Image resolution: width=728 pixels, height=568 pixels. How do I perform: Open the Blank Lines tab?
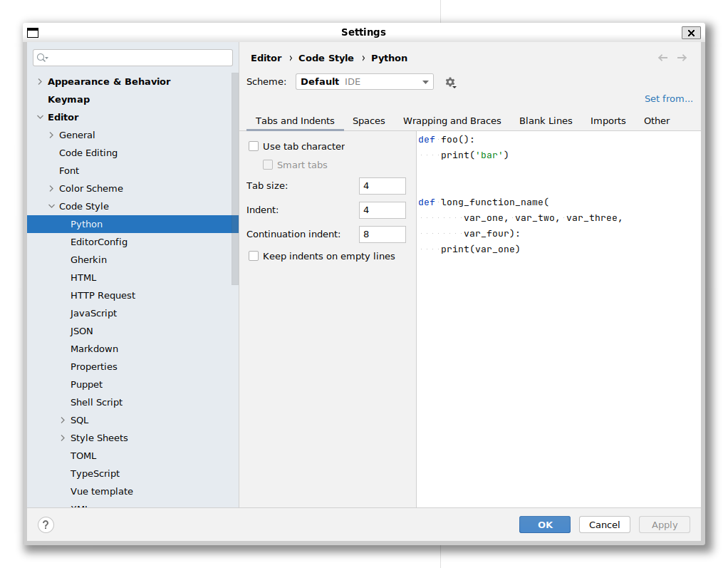546,120
